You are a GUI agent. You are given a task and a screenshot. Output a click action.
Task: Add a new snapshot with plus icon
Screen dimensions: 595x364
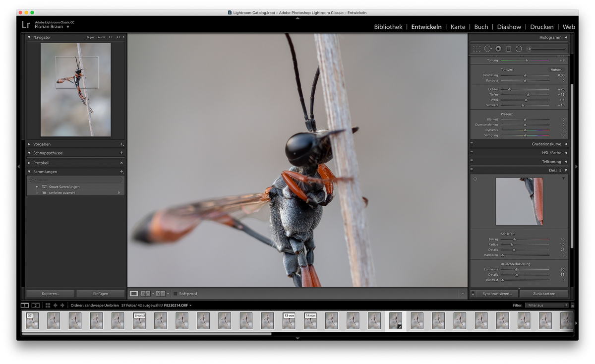121,153
